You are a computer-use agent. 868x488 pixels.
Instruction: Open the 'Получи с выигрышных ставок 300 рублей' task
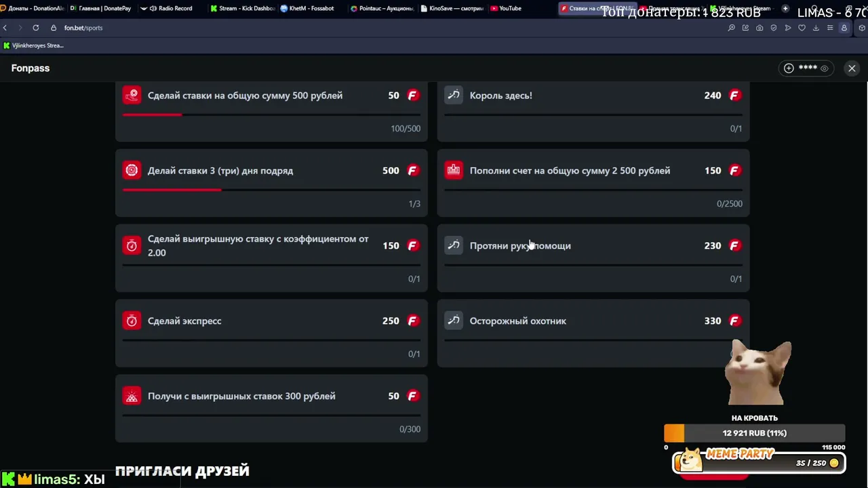pyautogui.click(x=271, y=409)
